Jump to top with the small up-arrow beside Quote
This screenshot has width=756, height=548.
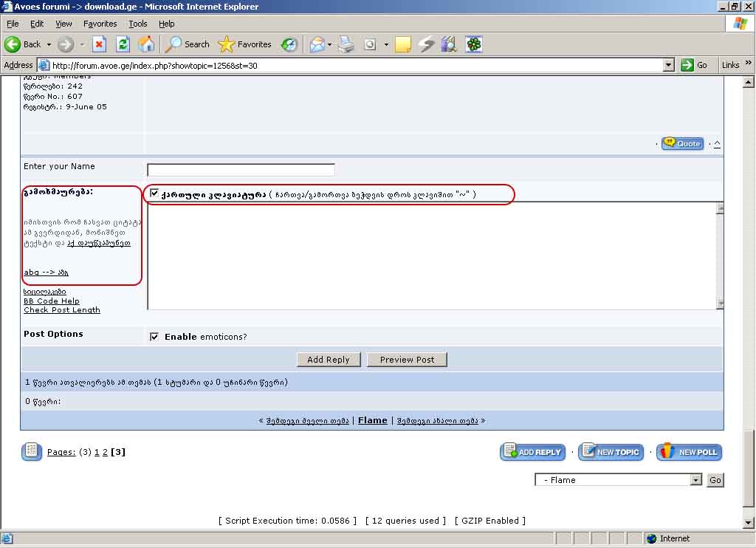[x=717, y=144]
